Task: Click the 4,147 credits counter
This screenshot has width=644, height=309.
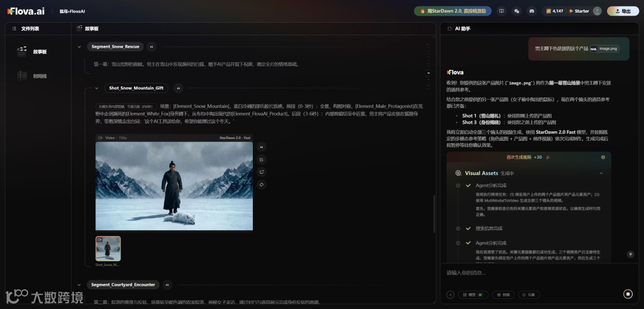Action: point(554,11)
